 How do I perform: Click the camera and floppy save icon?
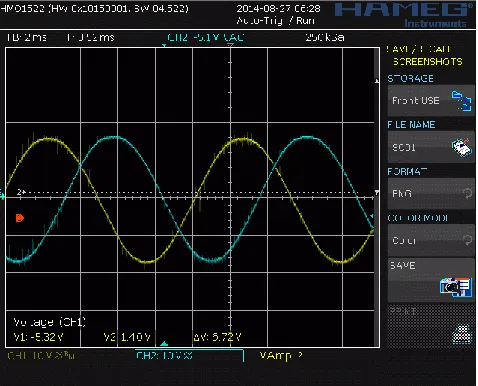pyautogui.click(x=456, y=287)
